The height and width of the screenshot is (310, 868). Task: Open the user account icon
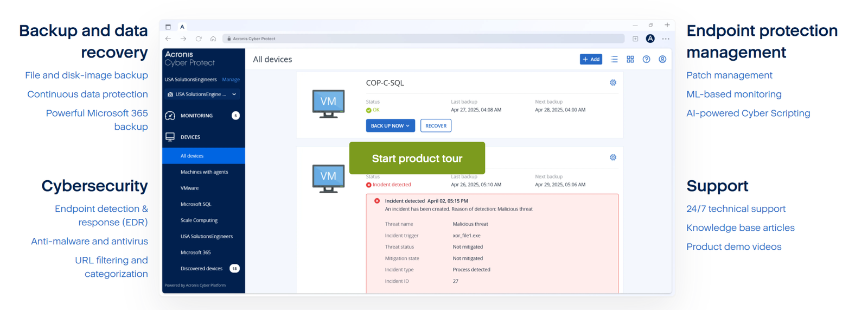point(662,59)
